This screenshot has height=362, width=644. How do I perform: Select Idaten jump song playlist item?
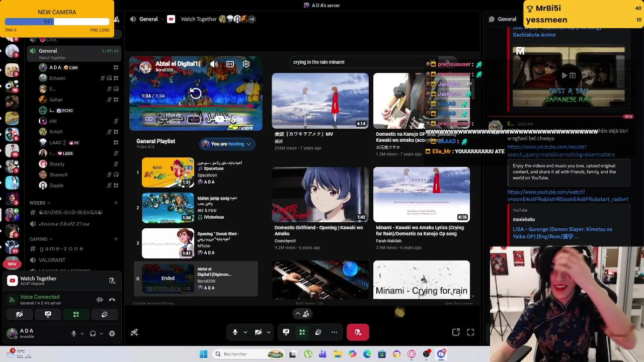(196, 208)
